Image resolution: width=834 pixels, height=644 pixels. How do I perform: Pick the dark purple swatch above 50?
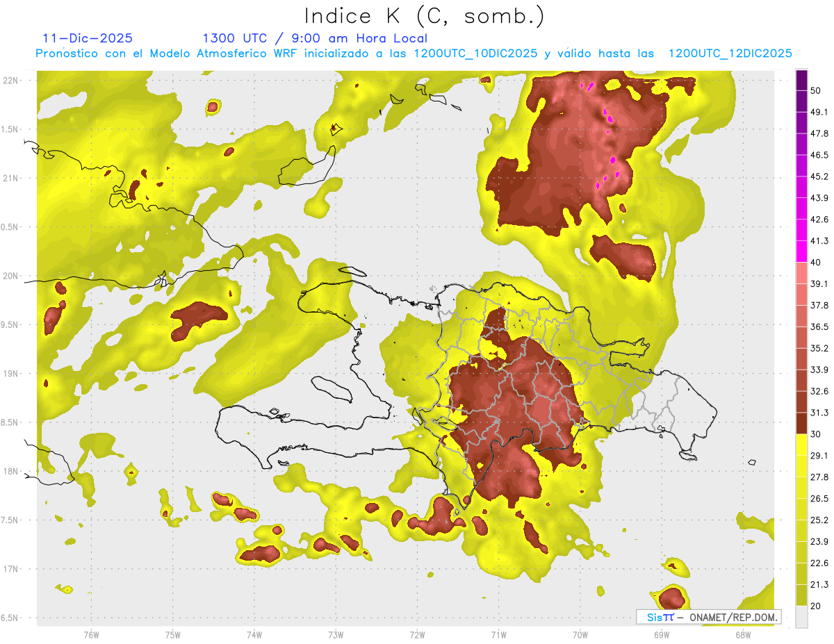801,81
